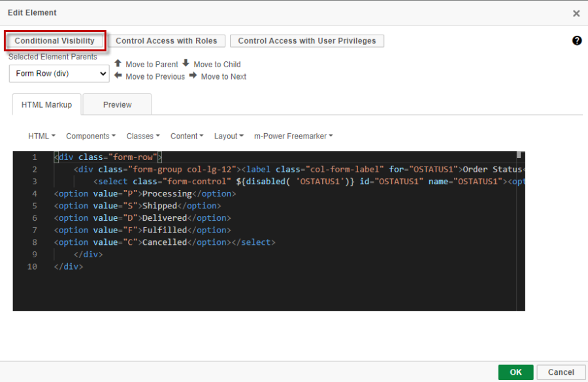Click the form-group col-lg-12 code line
This screenshot has height=382, width=588.
coord(299,169)
